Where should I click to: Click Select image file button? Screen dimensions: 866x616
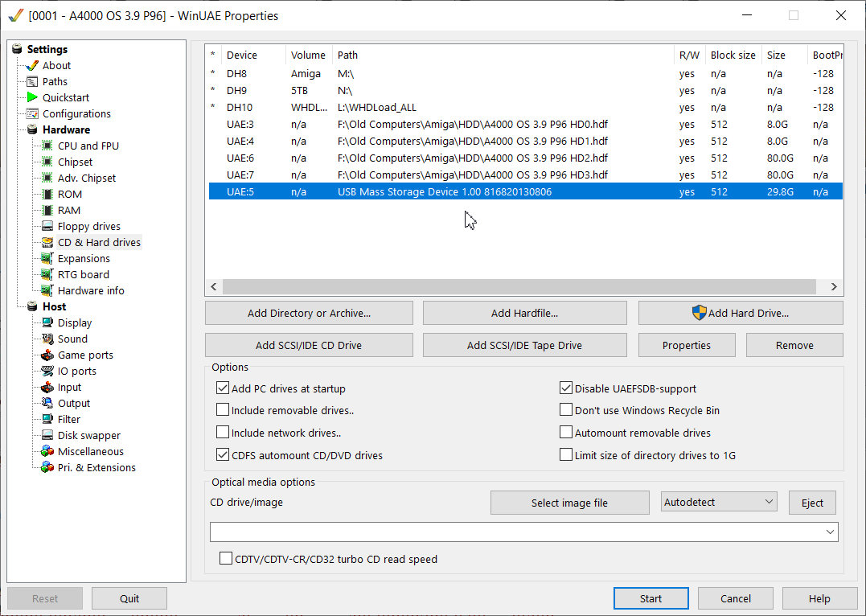[569, 503]
